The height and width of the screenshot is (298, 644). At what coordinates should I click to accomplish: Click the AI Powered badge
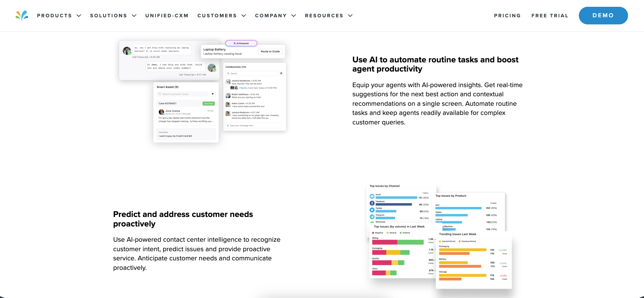pyautogui.click(x=241, y=43)
